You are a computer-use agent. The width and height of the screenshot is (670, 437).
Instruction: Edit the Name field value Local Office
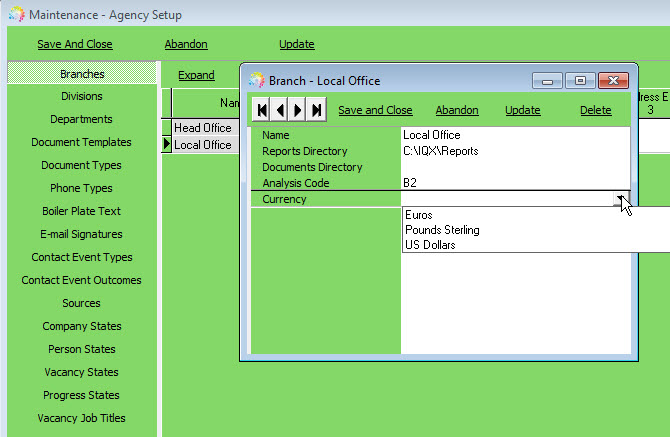point(515,135)
